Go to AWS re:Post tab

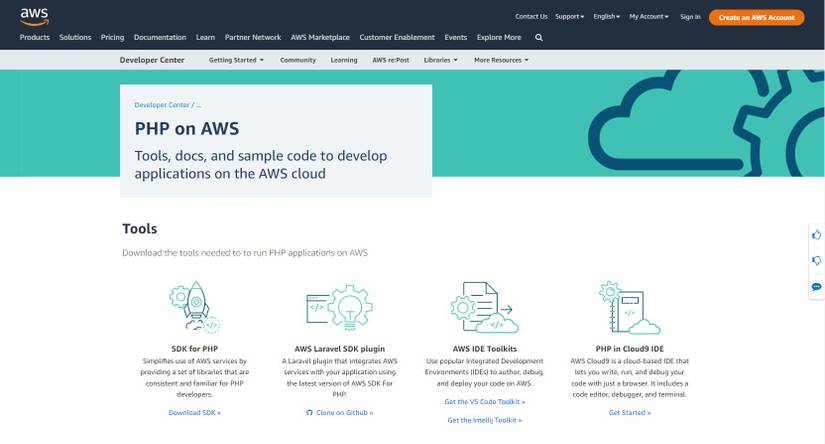[390, 60]
